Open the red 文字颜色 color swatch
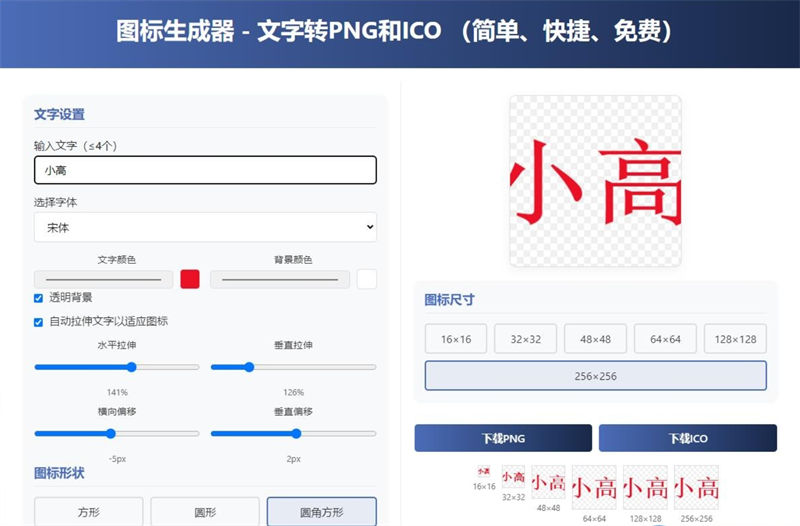 [190, 279]
